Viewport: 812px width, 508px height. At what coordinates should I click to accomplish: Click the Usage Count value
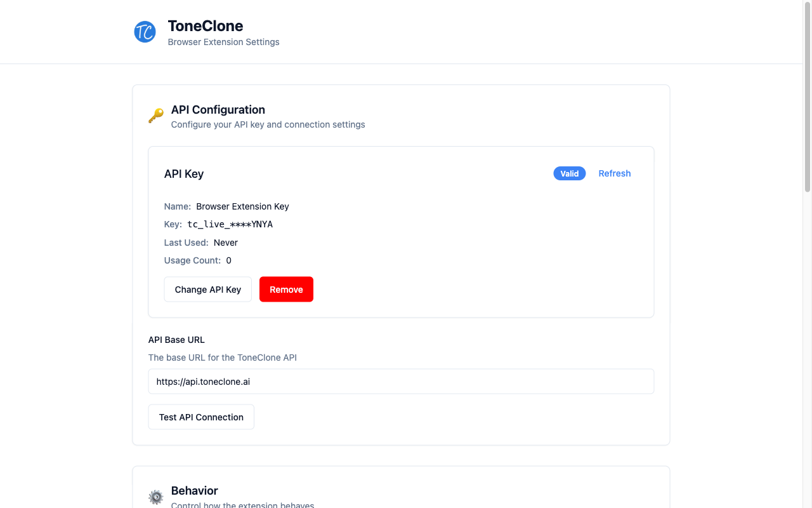tap(228, 260)
